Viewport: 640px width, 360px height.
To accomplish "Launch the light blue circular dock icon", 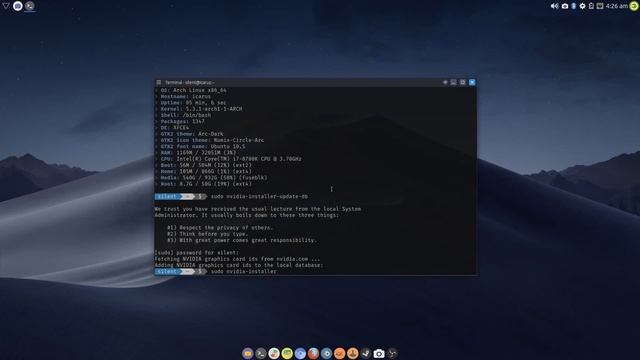I will pyautogui.click(x=300, y=353).
